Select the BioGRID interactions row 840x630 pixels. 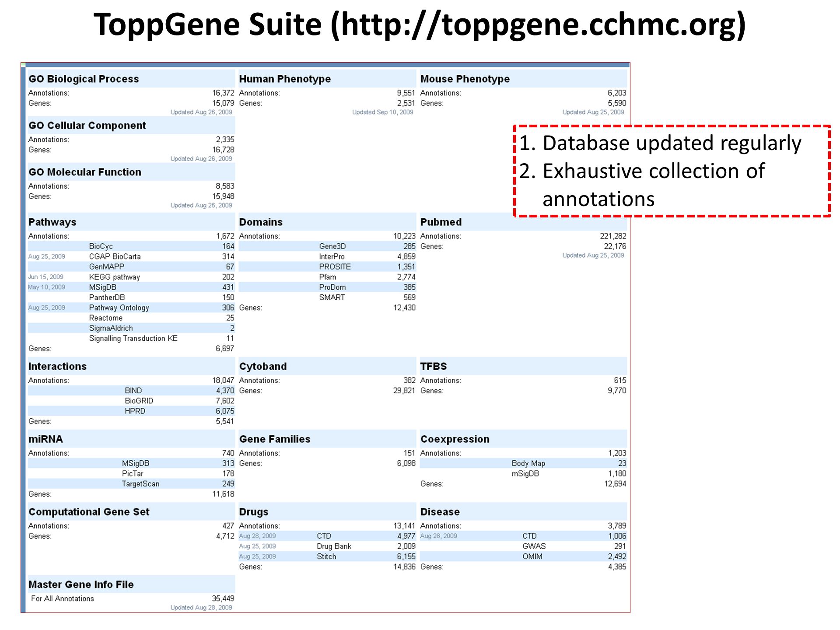click(x=131, y=401)
